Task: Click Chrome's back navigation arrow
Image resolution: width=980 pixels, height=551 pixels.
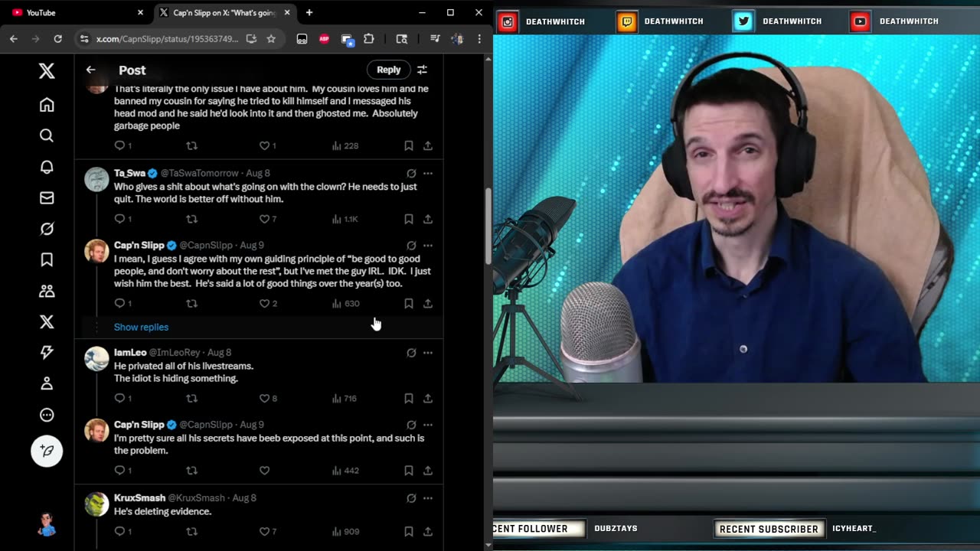Action: 14,38
